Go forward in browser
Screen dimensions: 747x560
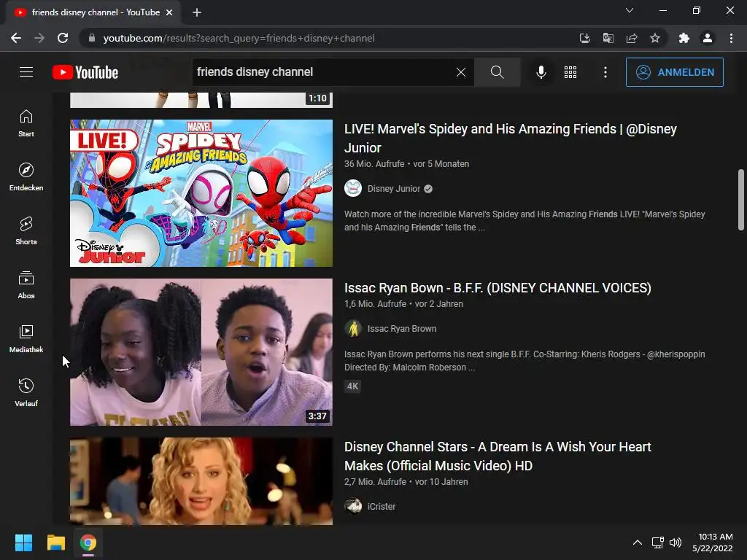click(x=39, y=38)
